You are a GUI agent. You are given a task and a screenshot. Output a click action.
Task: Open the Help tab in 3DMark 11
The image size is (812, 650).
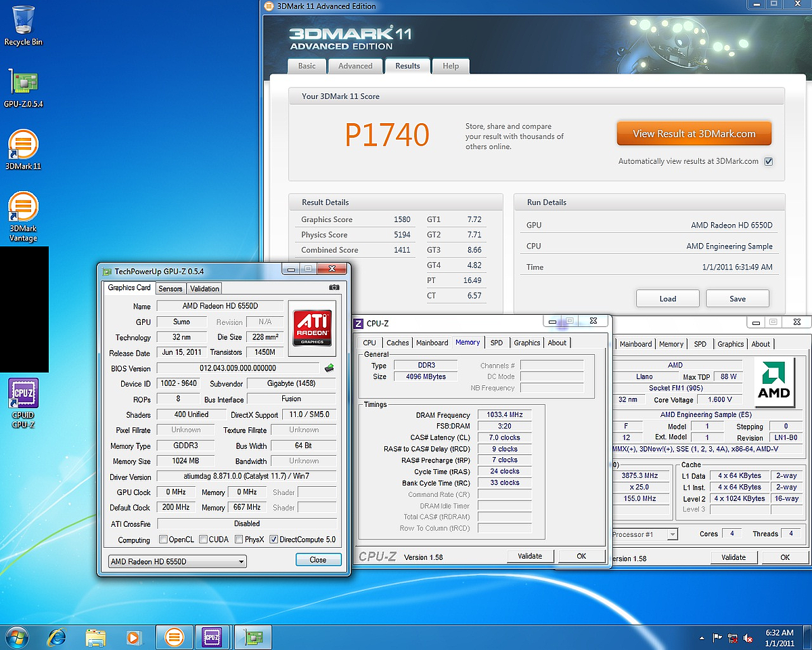(451, 66)
